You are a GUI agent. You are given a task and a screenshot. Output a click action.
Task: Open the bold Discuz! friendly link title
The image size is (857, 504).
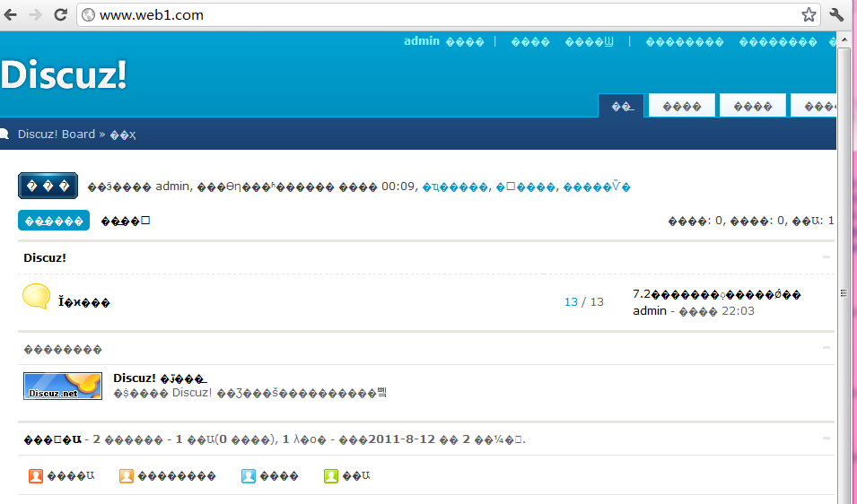(160, 378)
